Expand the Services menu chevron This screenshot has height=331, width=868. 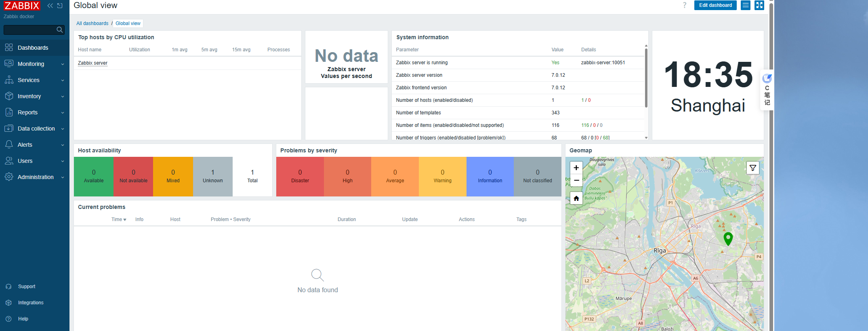(x=63, y=80)
